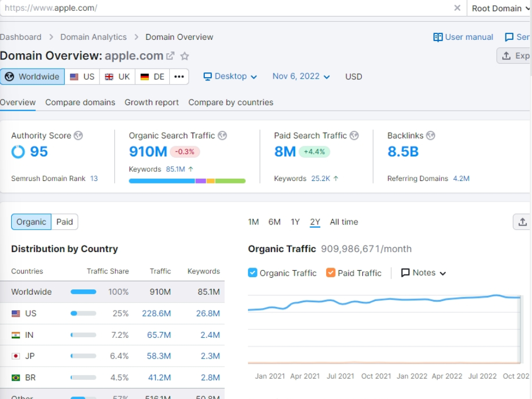This screenshot has height=399, width=532.
Task: Select the US database
Action: pos(82,77)
